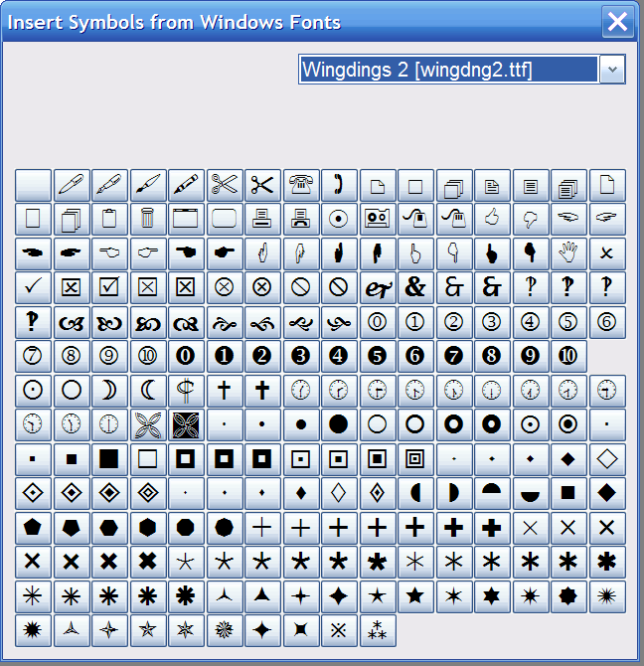Choose the trash bin symbol
Viewport: 644px width, 666px height.
(x=147, y=219)
